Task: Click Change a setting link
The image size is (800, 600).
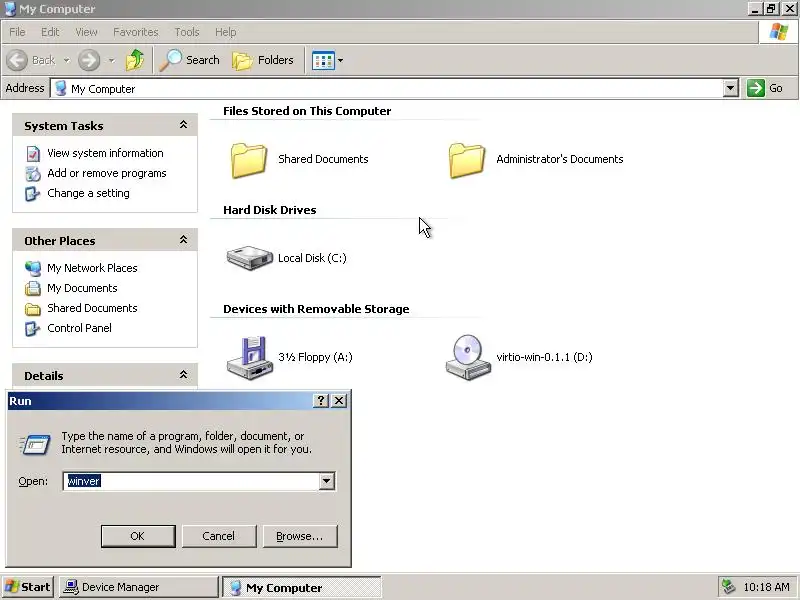Action: 88,193
